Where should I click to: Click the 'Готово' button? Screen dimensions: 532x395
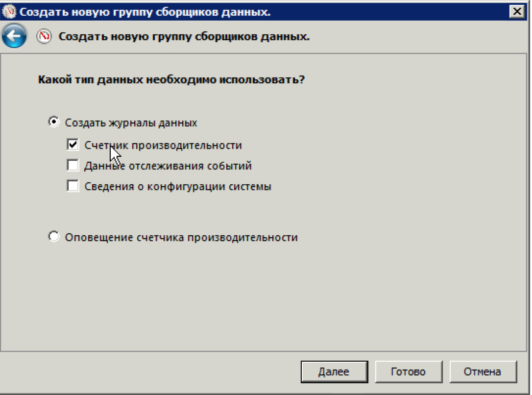(408, 371)
